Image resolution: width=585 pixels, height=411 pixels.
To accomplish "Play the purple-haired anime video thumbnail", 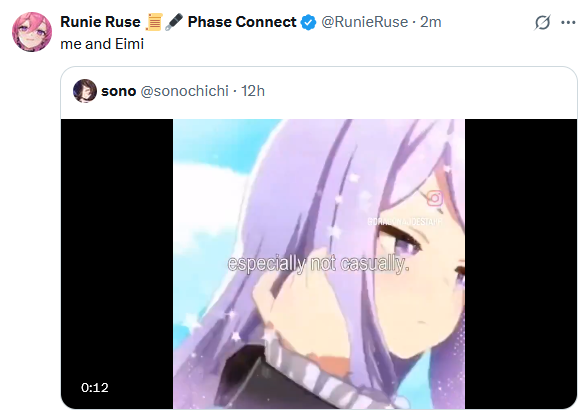I will (319, 264).
